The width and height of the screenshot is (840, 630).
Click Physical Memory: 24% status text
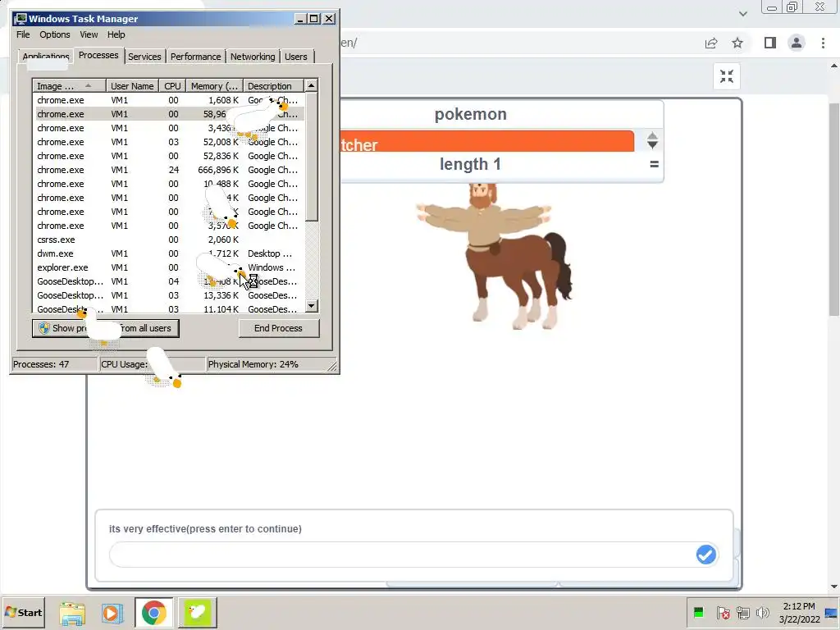(x=253, y=364)
